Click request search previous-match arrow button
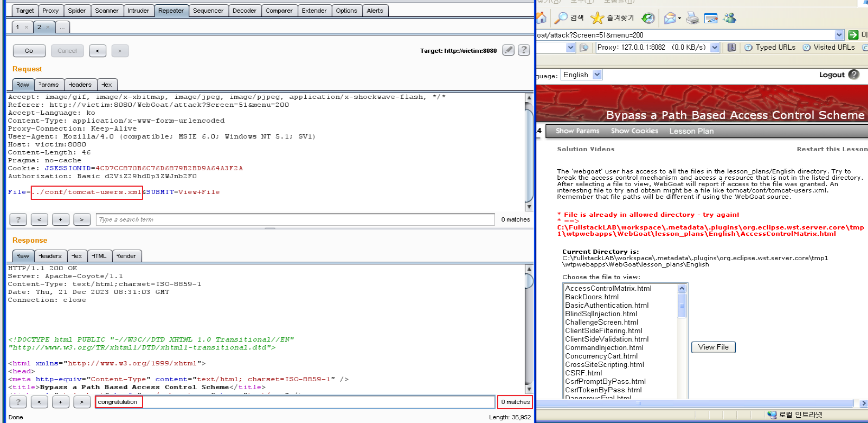Image resolution: width=868 pixels, height=423 pixels. 39,219
